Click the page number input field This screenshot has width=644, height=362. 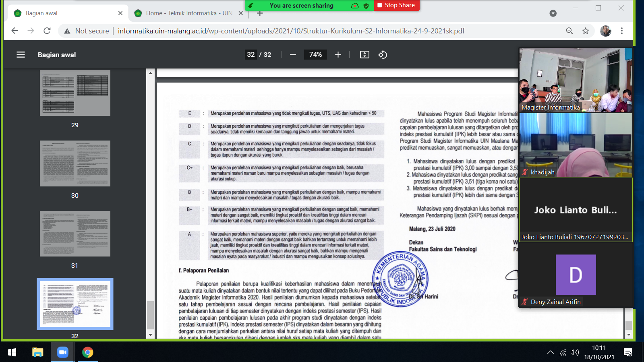point(251,55)
